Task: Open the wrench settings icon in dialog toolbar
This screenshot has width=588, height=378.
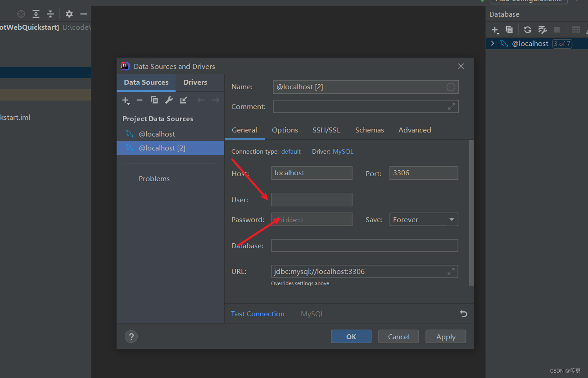Action: pos(169,100)
